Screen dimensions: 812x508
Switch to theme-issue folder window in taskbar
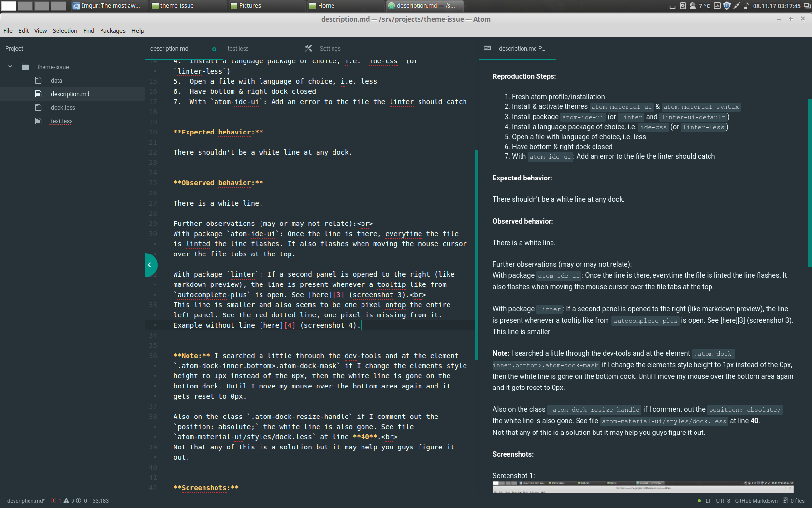pyautogui.click(x=188, y=6)
